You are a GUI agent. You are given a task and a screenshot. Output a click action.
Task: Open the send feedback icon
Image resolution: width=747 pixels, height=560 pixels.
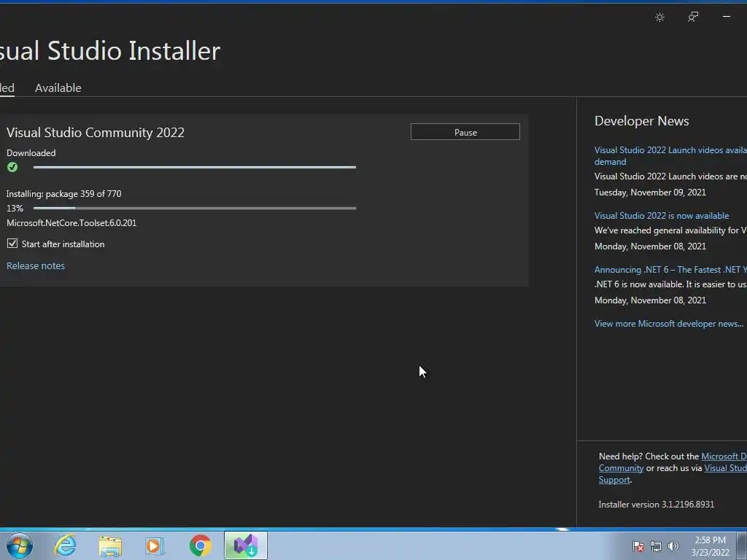click(x=693, y=17)
